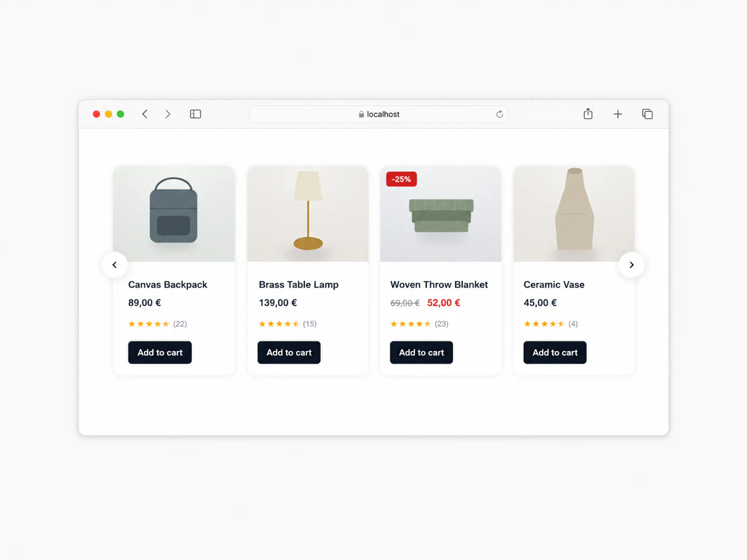Click the (4) review count
This screenshot has width=747, height=560.
[573, 324]
